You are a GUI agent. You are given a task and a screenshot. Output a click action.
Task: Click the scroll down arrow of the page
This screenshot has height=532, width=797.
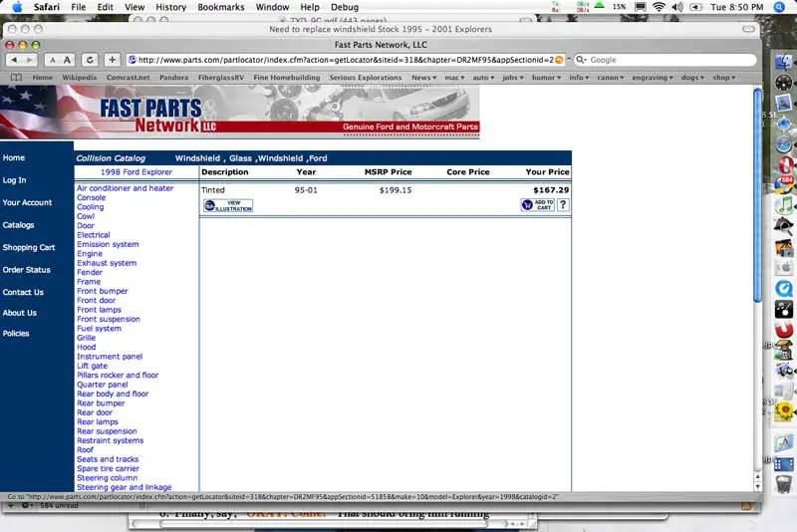coord(757,486)
